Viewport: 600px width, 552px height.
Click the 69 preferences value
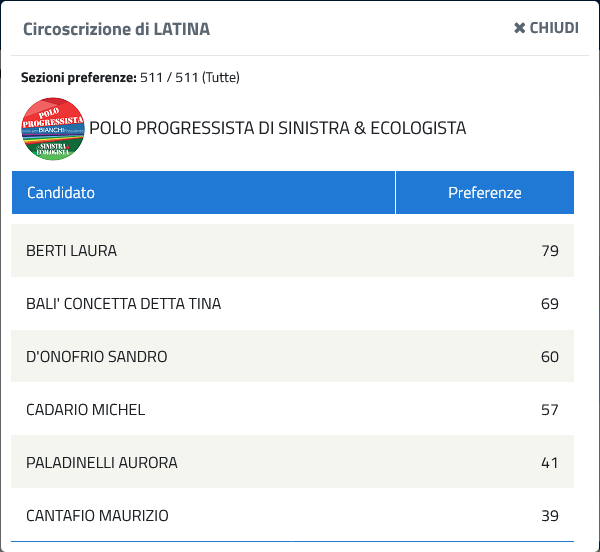click(x=550, y=304)
